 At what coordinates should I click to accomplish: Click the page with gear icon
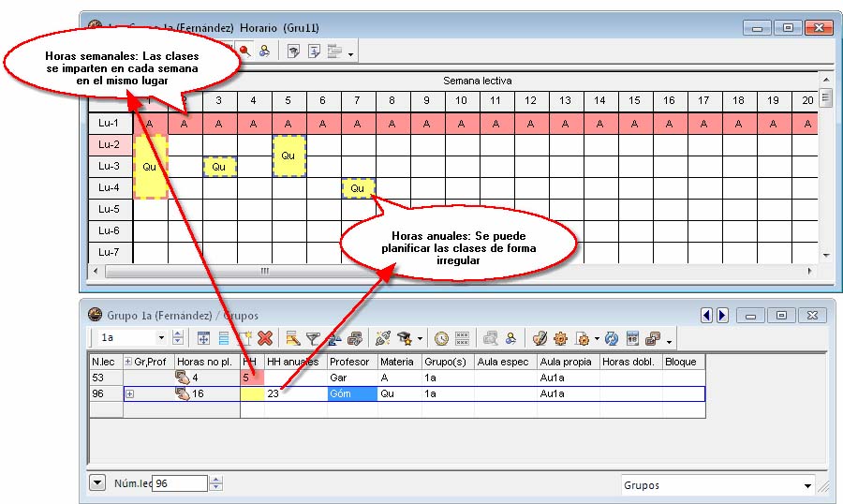point(583,338)
